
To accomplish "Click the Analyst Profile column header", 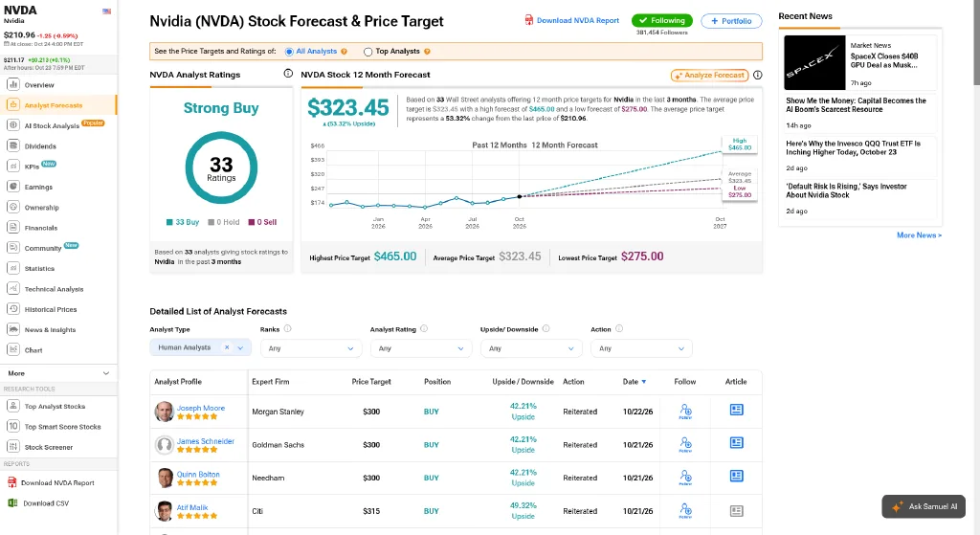I will 178,381.
